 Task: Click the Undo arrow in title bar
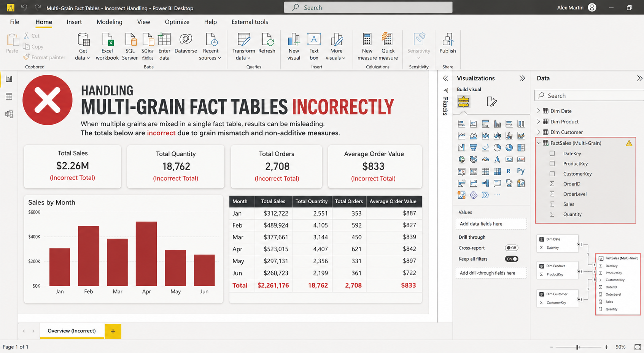[24, 8]
